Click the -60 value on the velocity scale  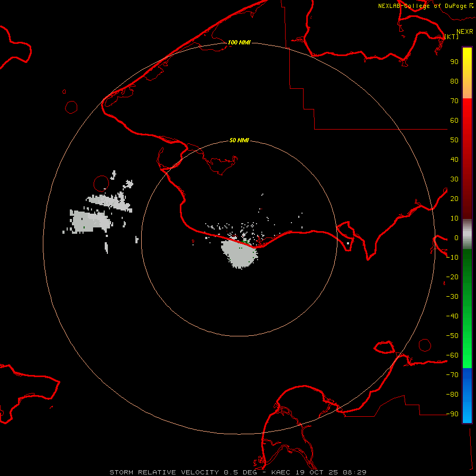(x=452, y=355)
